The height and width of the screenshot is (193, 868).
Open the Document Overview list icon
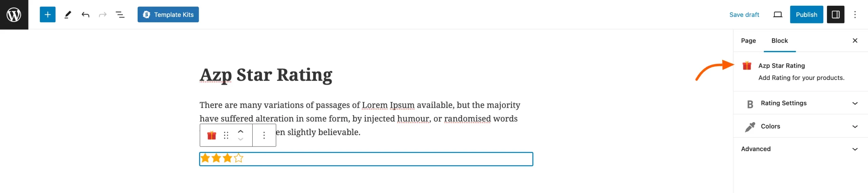[x=120, y=15]
